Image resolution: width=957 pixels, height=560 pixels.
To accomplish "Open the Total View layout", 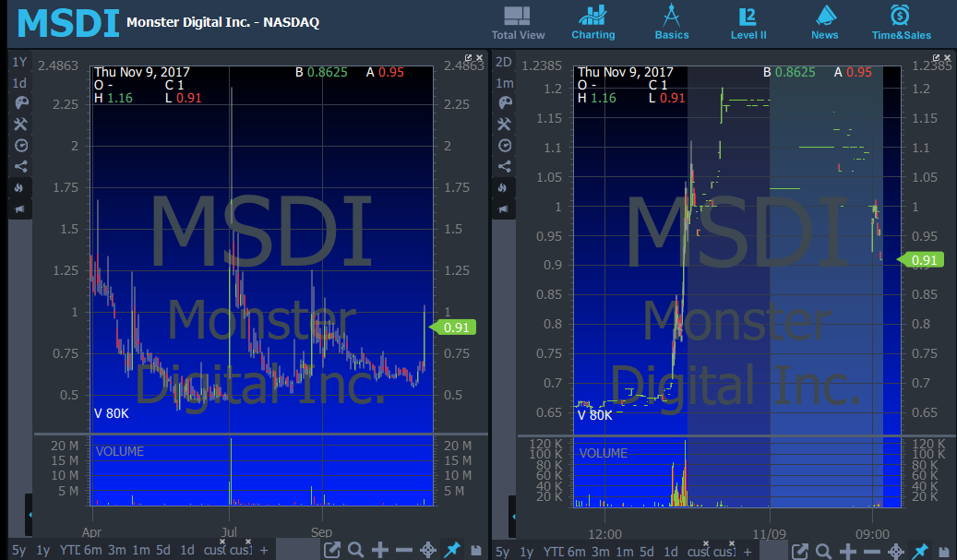I will tap(518, 22).
